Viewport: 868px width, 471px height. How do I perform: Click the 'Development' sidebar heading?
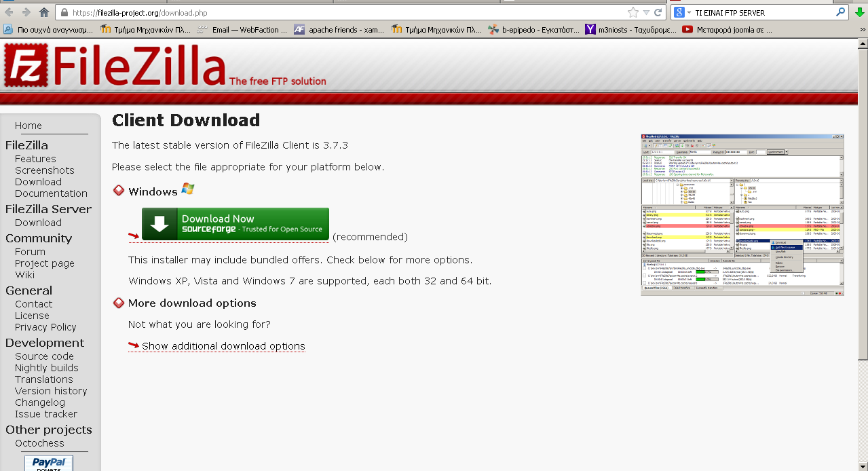[x=45, y=343]
